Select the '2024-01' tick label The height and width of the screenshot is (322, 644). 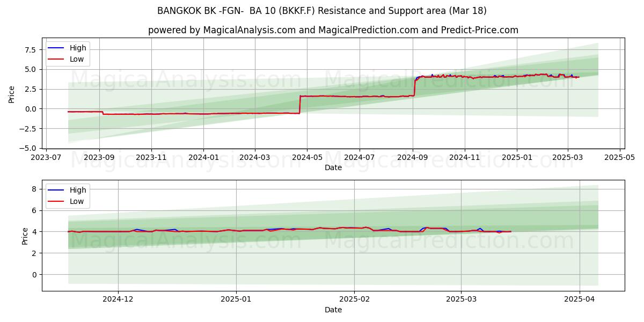pos(203,158)
